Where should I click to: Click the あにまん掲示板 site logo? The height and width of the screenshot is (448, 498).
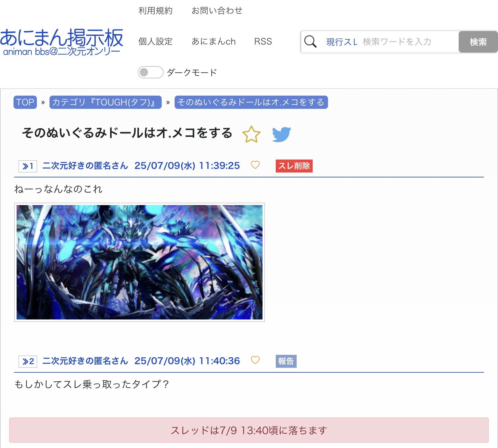tap(61, 42)
